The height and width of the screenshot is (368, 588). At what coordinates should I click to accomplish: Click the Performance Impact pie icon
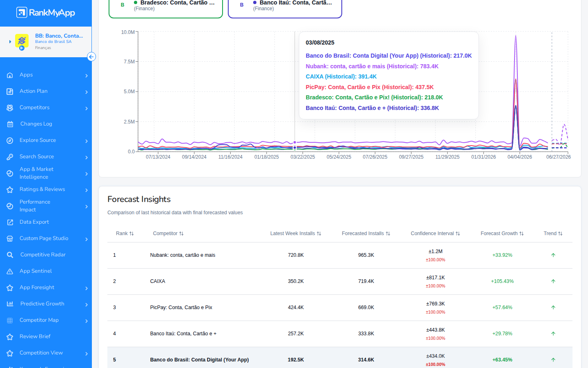tap(10, 206)
